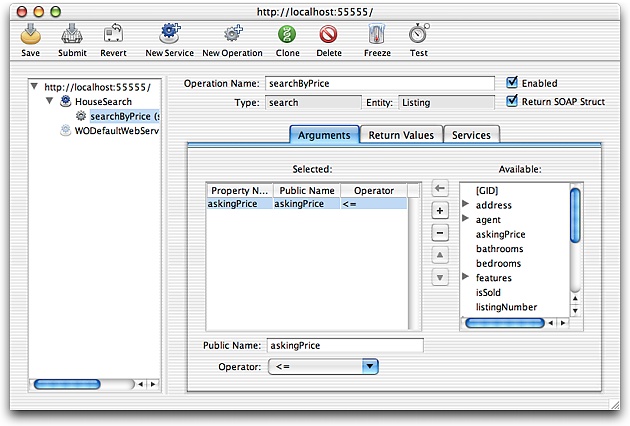This screenshot has width=630, height=426.
Task: Click the Save toolbar icon
Action: 31,34
